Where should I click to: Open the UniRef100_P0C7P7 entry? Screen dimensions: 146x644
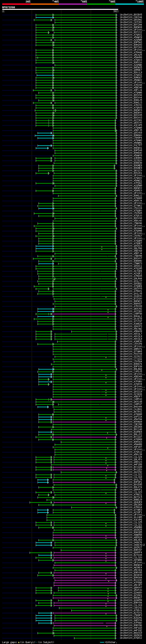(x=131, y=146)
